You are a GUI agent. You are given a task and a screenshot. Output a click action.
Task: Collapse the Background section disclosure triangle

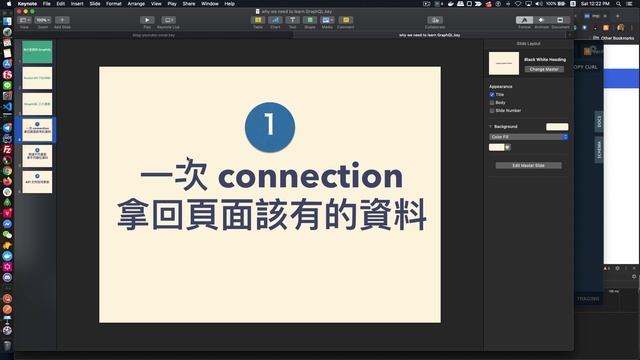[491, 127]
